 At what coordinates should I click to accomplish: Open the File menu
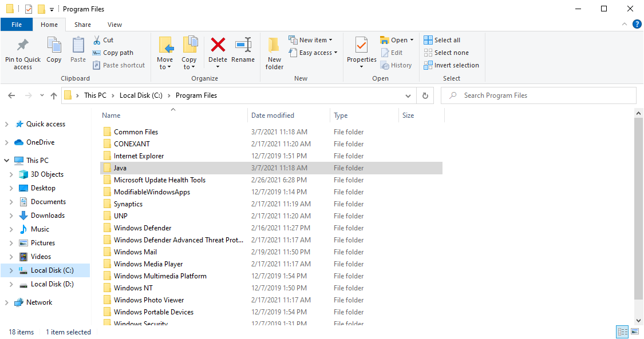(x=17, y=24)
